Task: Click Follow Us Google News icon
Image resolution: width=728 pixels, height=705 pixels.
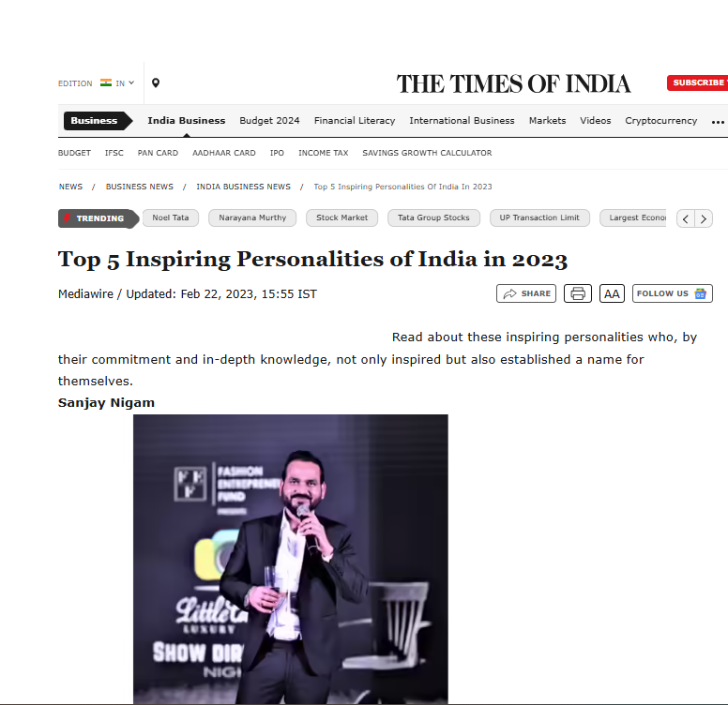Action: pyautogui.click(x=700, y=293)
